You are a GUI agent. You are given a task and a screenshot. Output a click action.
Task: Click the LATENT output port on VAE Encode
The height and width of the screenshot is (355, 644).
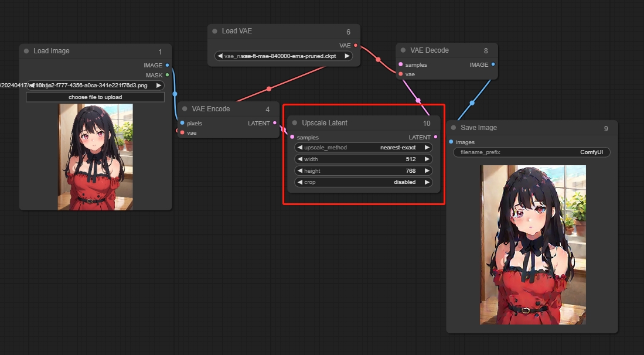275,123
